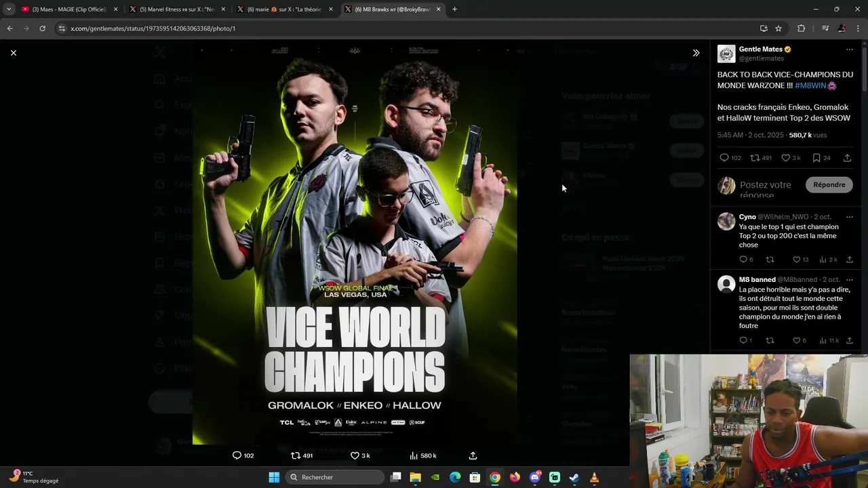Reload the current page
This screenshot has width=868, height=488.
tap(42, 28)
